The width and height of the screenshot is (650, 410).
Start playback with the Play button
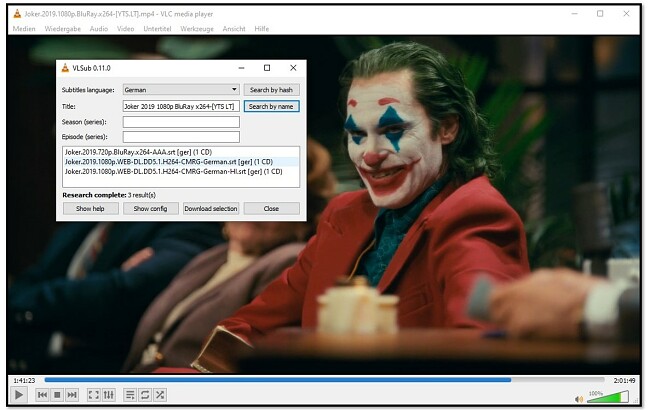(x=19, y=395)
